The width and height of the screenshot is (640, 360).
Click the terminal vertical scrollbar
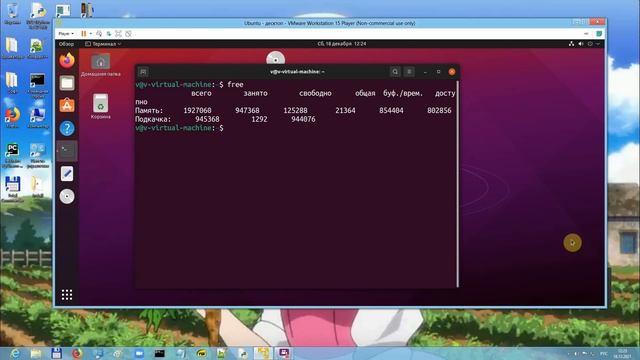[458, 184]
